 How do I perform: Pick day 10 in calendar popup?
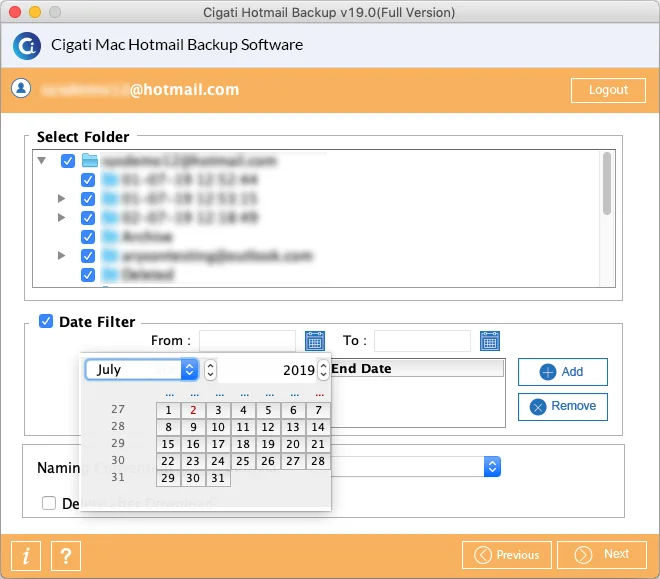(218, 427)
